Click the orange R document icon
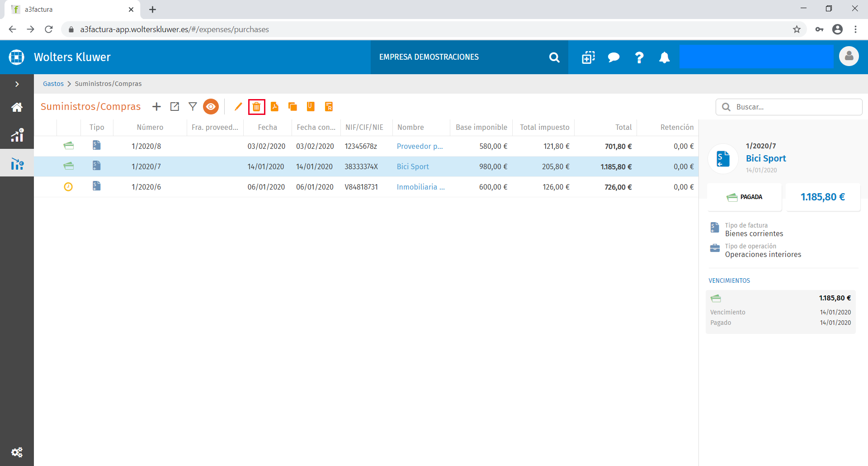The height and width of the screenshot is (466, 868). coord(329,107)
